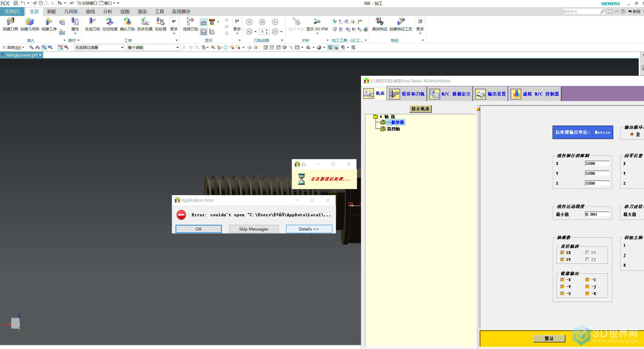Open the 整个装配 scope dropdown
This screenshot has height=349, width=644.
pos(154,47)
